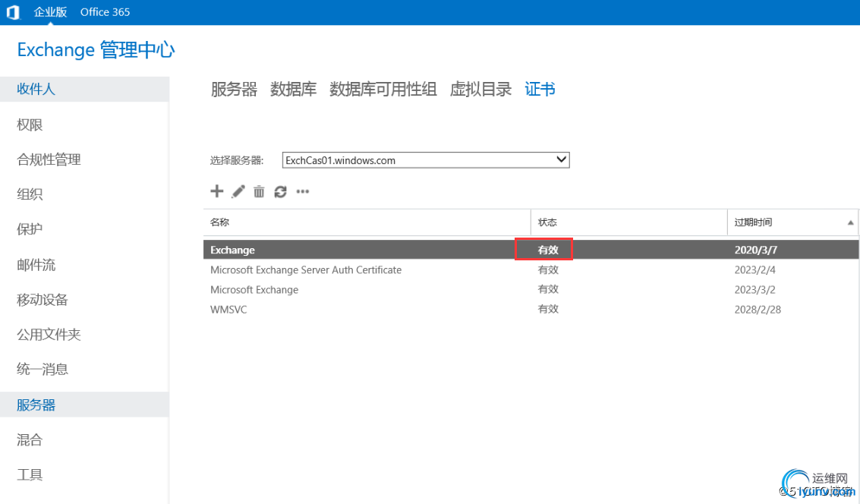Toggle sort arrow in 过期时间 column

[850, 222]
